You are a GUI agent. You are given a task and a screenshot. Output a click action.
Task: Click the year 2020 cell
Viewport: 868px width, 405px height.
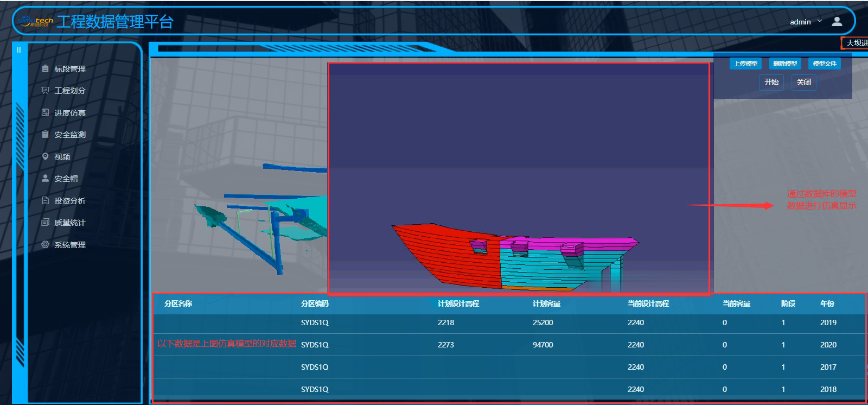point(828,345)
